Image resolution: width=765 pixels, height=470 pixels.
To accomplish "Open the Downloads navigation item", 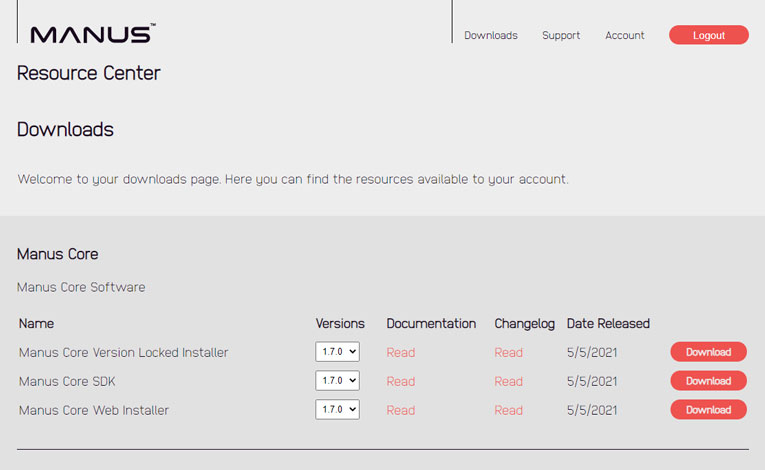I will (x=490, y=35).
